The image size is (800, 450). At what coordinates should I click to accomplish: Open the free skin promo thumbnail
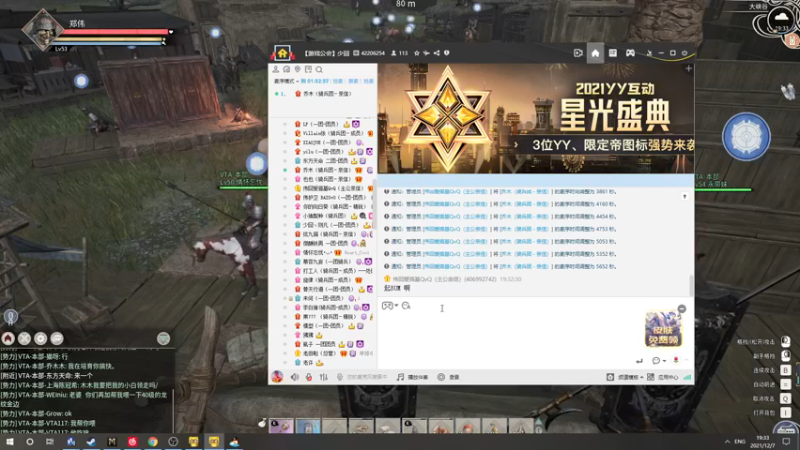click(x=663, y=330)
